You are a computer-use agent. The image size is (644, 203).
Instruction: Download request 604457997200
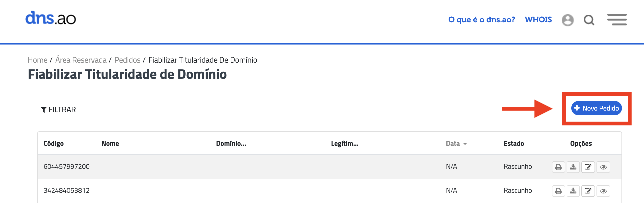coord(573,167)
